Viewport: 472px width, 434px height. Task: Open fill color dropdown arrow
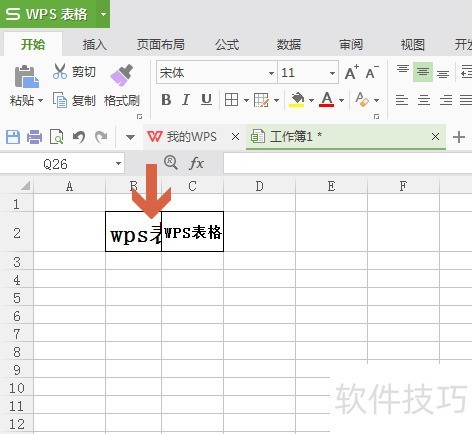click(311, 100)
